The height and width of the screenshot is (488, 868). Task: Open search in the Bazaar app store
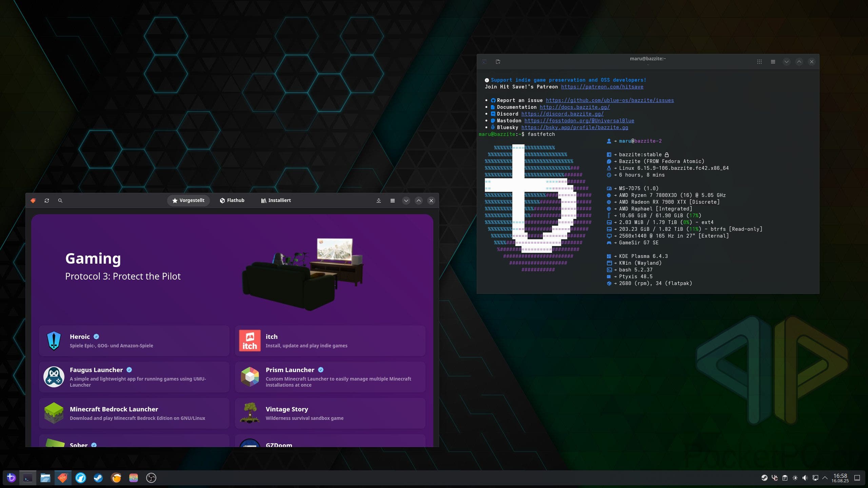[60, 201]
